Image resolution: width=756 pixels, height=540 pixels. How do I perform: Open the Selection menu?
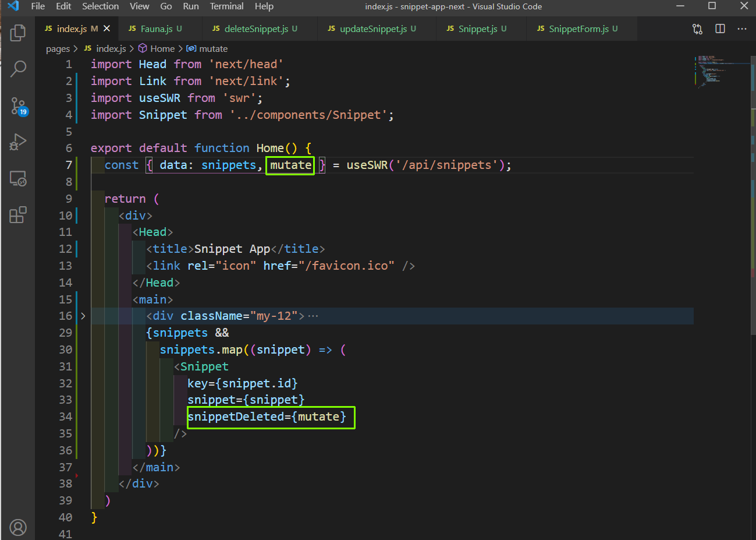(x=100, y=6)
